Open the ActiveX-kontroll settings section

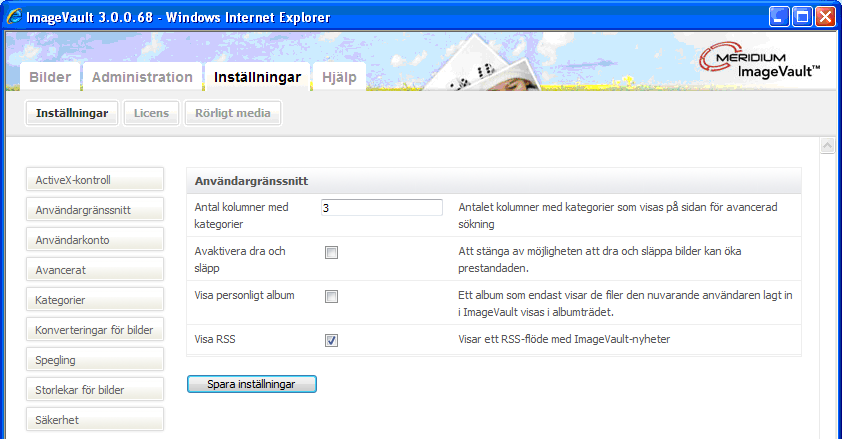pos(95,180)
